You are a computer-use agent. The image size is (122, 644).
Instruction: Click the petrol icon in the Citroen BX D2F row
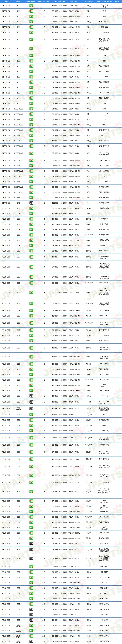coord(31,104)
